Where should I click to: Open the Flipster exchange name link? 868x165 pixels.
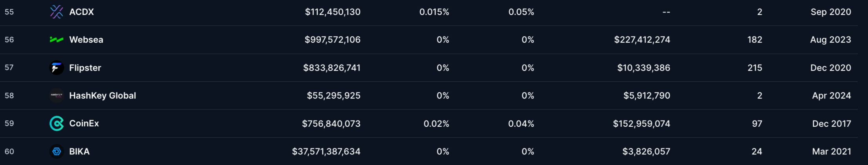coord(85,68)
